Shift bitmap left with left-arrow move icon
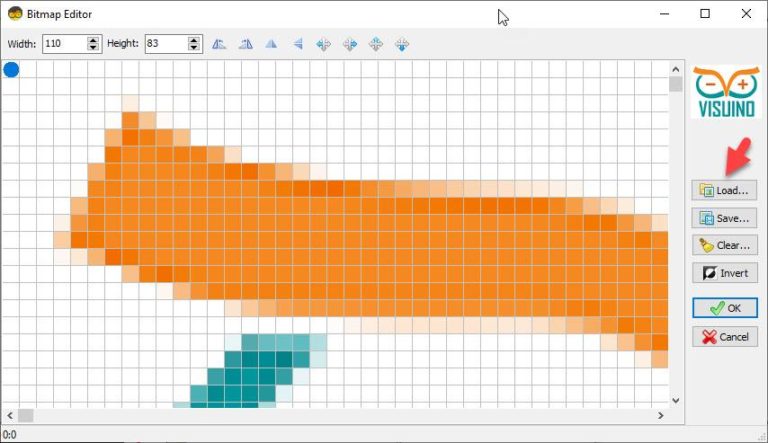Screen dimensions: 768x443 (323, 45)
